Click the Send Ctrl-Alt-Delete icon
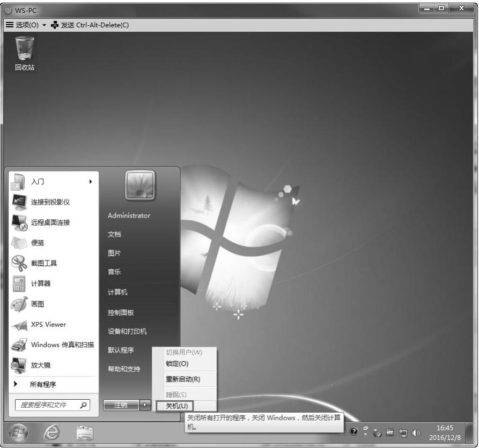Viewport: 479px width, 448px height. point(55,25)
